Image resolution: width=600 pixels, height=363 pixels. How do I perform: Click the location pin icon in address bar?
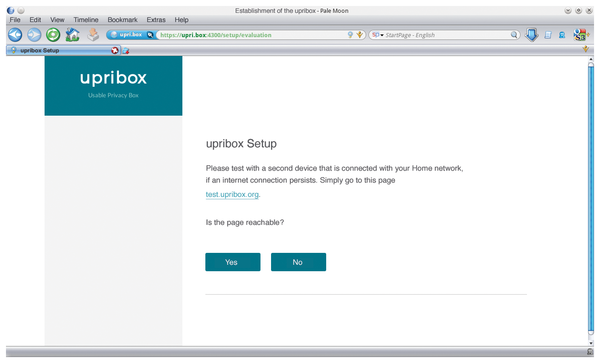(350, 35)
